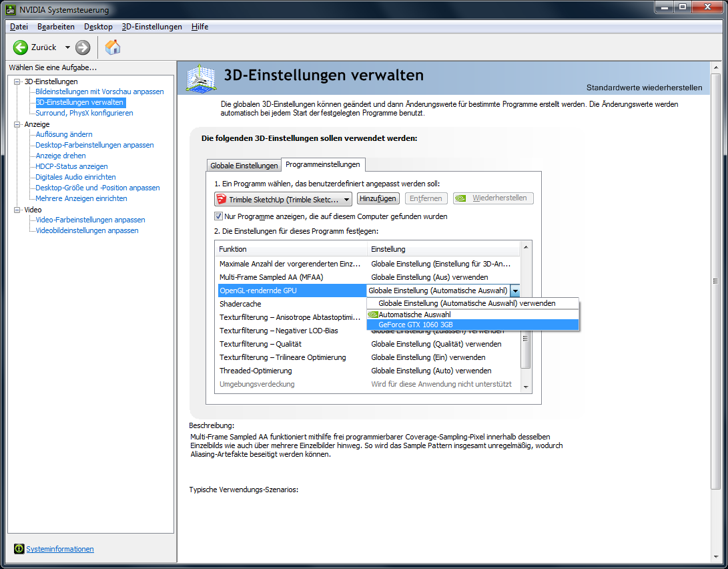Click the NVIDIA Systemsteuerung title bar icon
This screenshot has width=728, height=569.
[9, 9]
